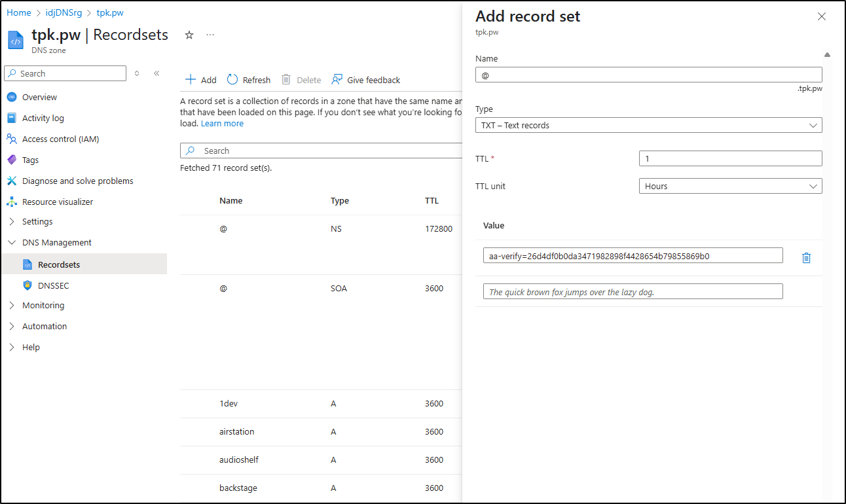846x504 pixels.
Task: Click the Activity log icon
Action: 12,118
